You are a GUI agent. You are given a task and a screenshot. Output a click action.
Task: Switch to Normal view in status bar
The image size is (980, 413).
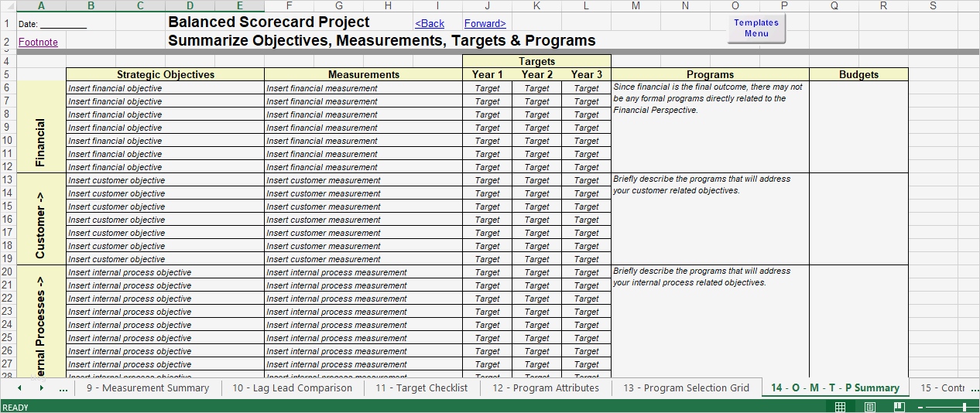coord(840,407)
